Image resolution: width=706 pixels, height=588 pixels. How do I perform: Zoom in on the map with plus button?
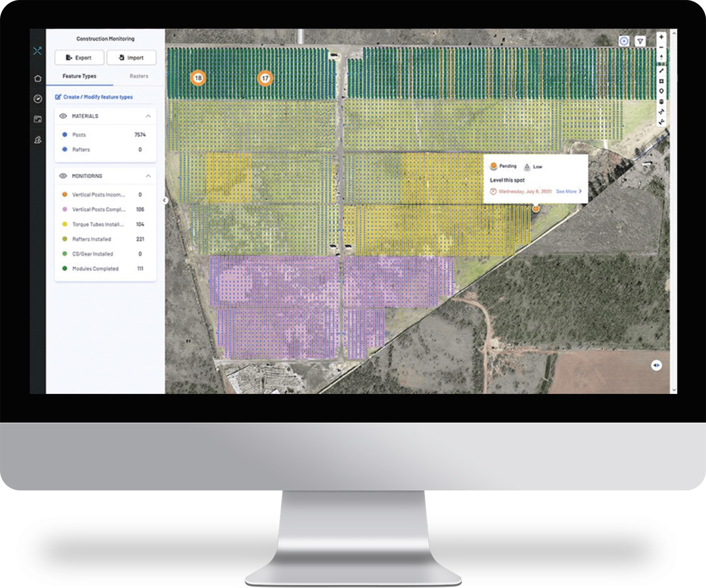(661, 37)
